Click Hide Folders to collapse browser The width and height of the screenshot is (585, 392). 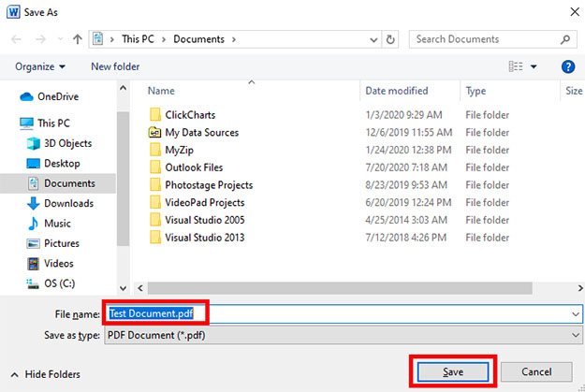point(45,374)
